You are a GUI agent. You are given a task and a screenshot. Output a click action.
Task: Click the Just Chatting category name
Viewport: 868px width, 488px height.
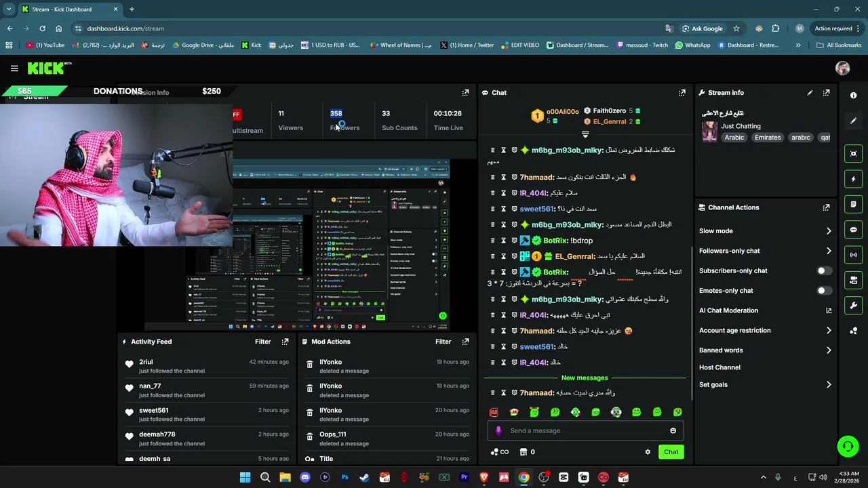[x=741, y=126]
